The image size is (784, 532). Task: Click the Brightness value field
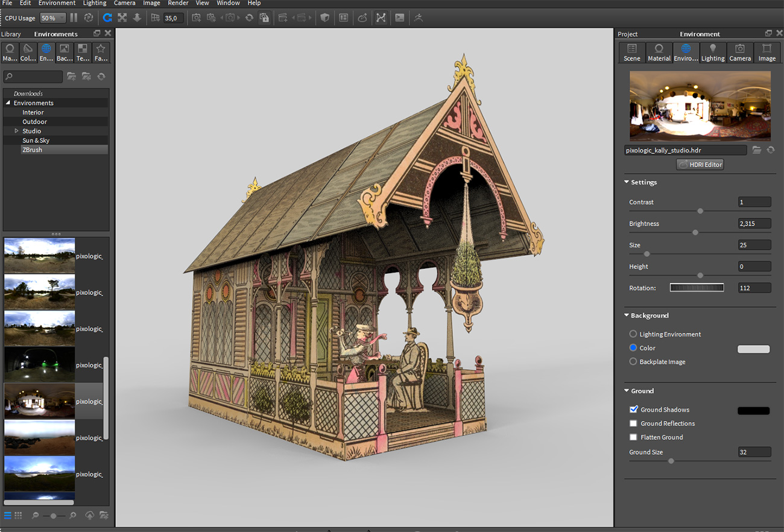(754, 224)
